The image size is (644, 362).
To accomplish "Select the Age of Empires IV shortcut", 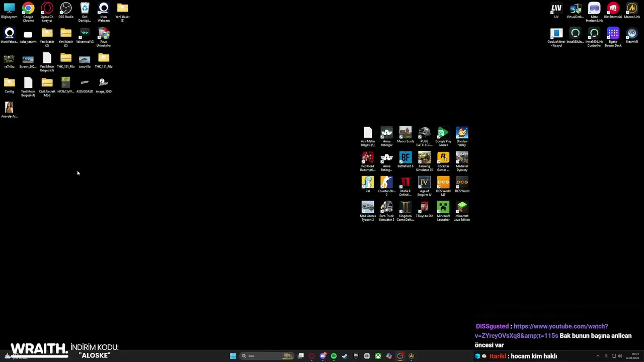I will pos(424,187).
